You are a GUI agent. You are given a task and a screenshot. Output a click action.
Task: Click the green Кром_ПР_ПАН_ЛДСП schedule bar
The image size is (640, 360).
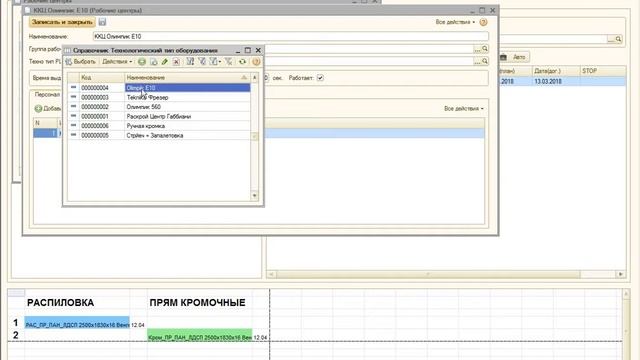coord(200,336)
